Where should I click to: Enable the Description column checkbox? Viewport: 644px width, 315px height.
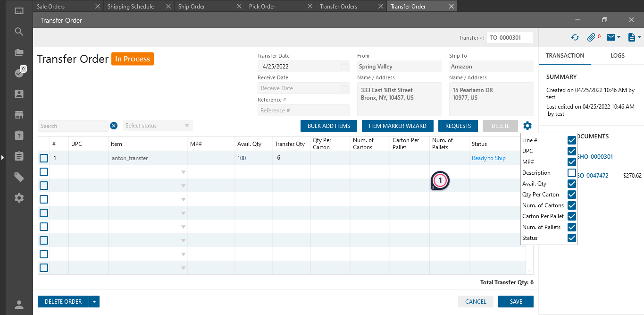pyautogui.click(x=571, y=173)
